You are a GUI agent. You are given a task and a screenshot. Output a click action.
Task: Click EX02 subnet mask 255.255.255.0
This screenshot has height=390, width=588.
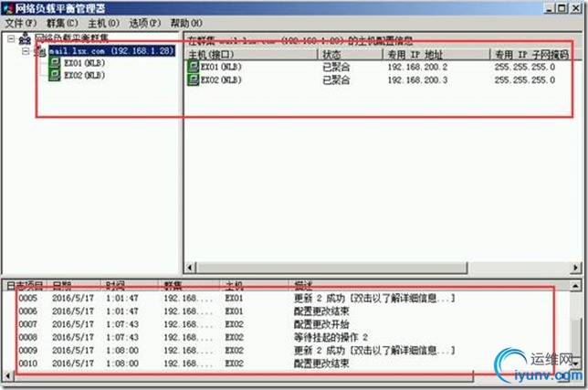pos(525,79)
